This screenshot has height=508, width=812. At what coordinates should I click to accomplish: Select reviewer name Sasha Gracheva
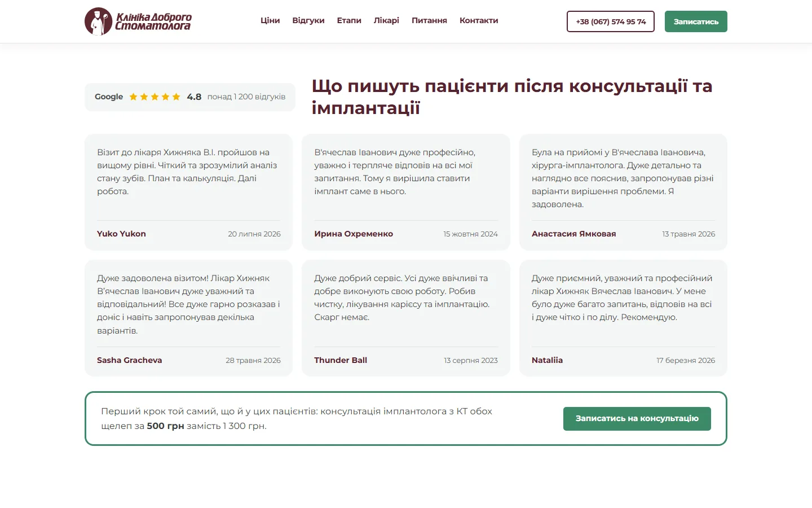click(x=130, y=360)
